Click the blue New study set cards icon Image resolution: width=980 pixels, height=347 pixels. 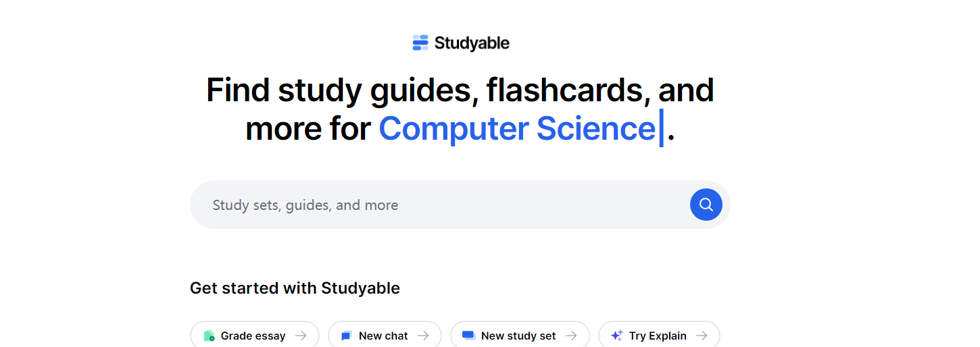pos(468,336)
